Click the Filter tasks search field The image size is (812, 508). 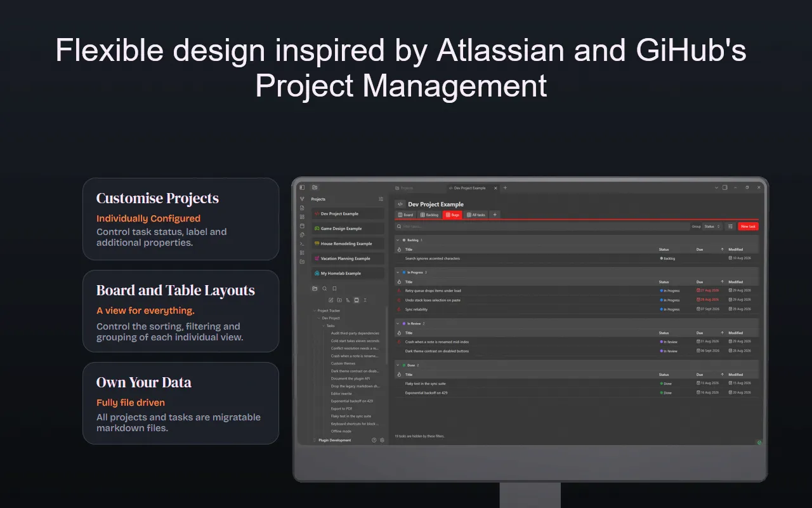(542, 227)
